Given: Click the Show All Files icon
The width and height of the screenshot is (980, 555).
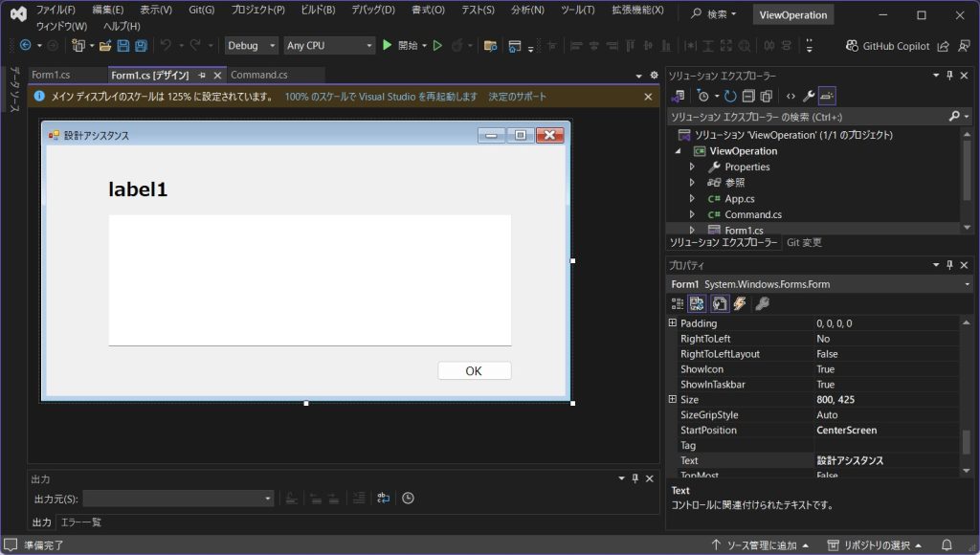Looking at the screenshot, I should click(768, 96).
